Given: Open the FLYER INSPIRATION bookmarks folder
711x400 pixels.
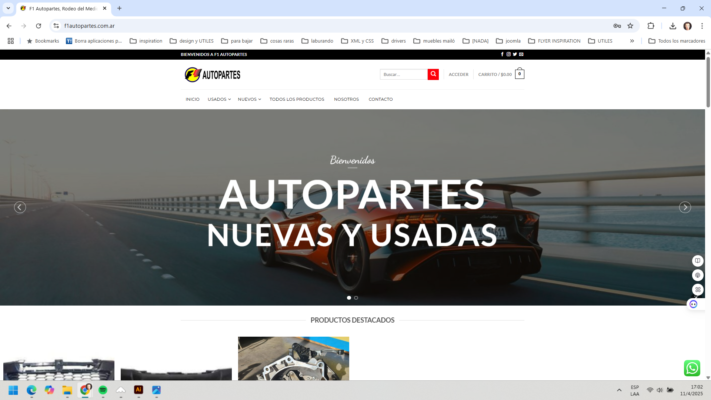Looking at the screenshot, I should 554,41.
